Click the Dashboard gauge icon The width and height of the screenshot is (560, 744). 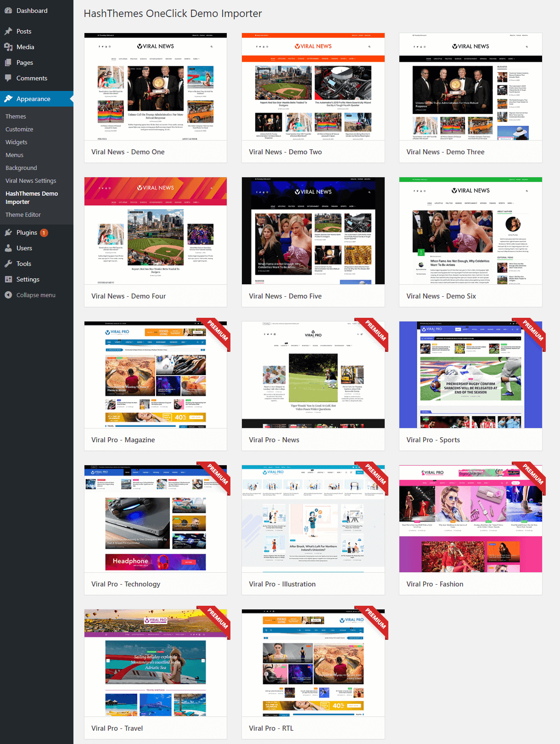pos(8,11)
